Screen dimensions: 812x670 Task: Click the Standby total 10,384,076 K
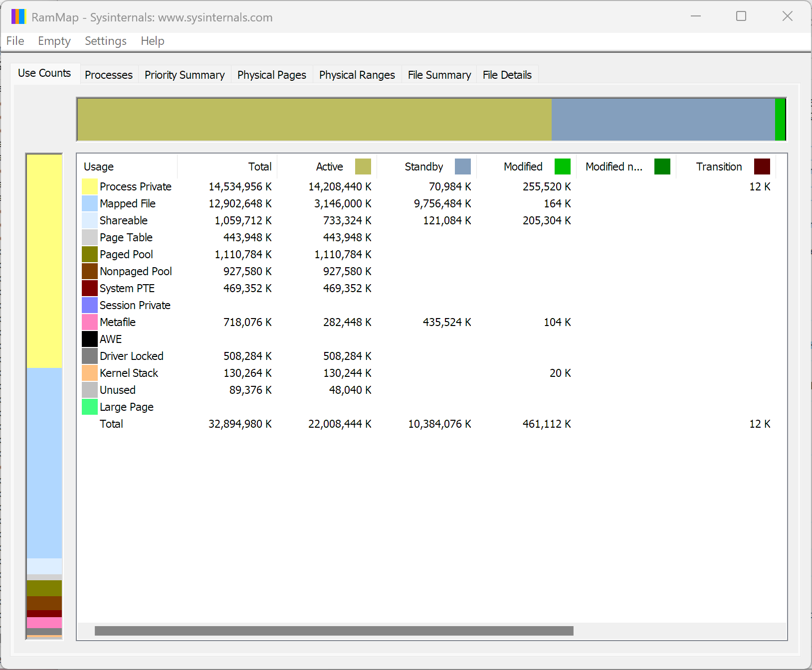coord(439,424)
